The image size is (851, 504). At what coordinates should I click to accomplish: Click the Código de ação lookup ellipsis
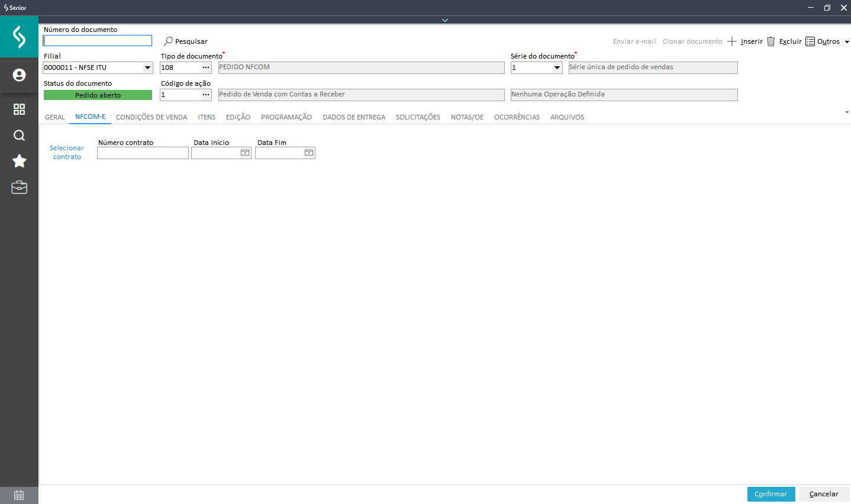coord(206,95)
